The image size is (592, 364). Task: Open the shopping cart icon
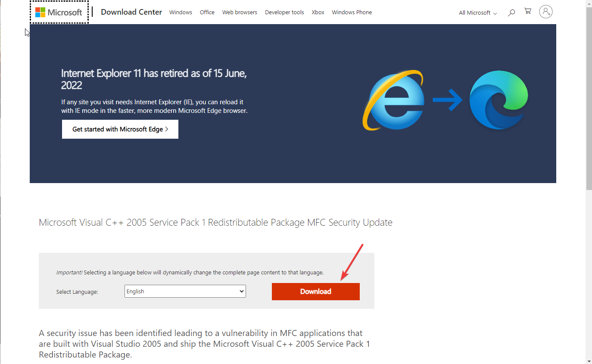click(x=528, y=12)
